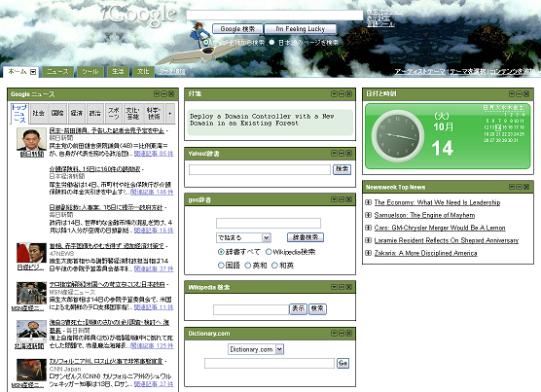Select 日本語のページを検索 radio option
The height and width of the screenshot is (392, 541).
point(271,43)
